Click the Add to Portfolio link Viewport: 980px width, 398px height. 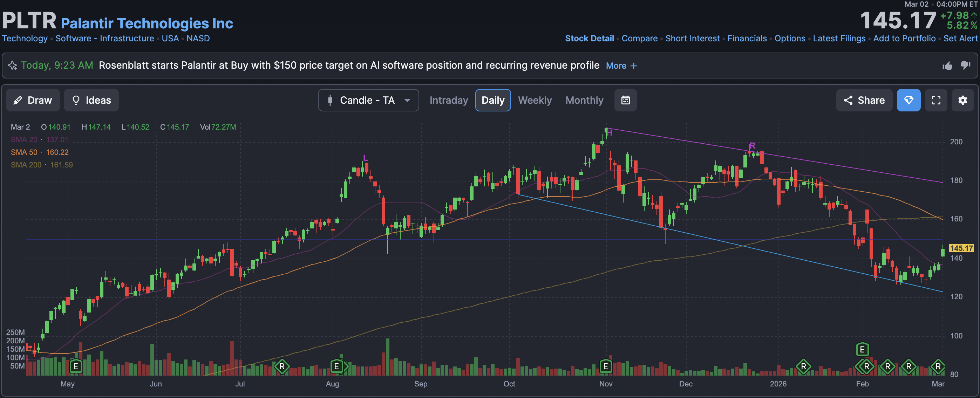click(x=904, y=39)
